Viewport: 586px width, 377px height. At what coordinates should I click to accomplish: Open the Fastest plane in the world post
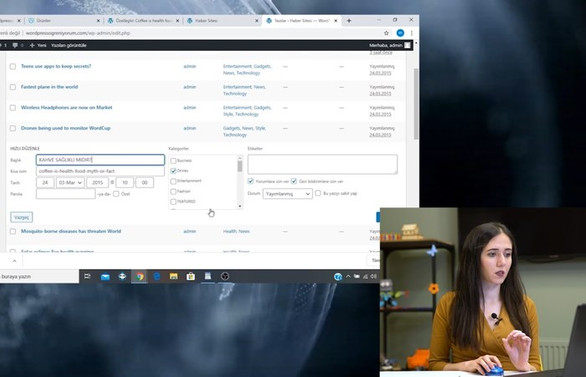(49, 87)
